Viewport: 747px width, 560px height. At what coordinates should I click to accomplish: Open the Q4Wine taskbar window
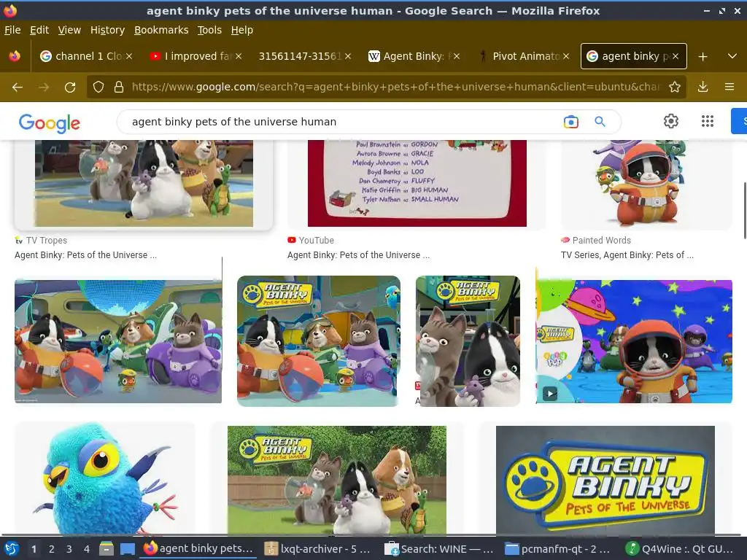(679, 549)
